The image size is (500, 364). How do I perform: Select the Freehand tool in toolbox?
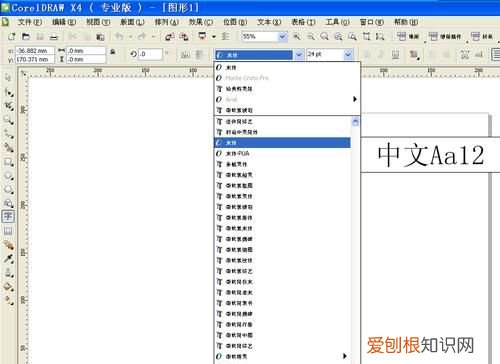point(8,134)
